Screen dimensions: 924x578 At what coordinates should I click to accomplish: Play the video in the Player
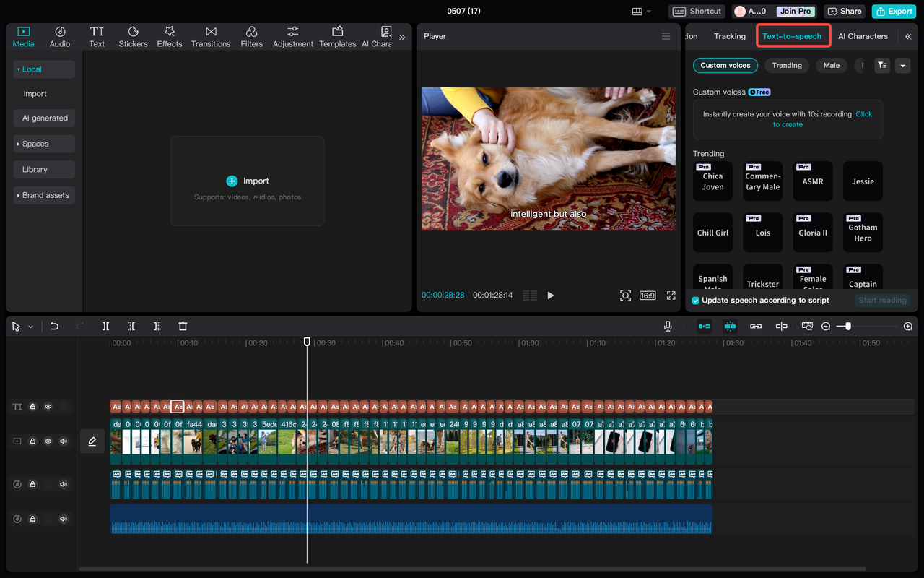point(550,296)
